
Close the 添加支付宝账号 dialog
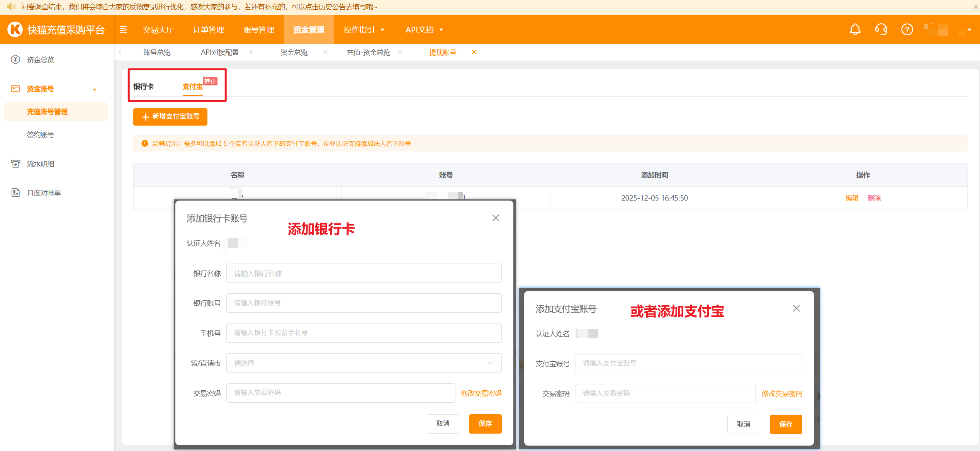coord(796,308)
